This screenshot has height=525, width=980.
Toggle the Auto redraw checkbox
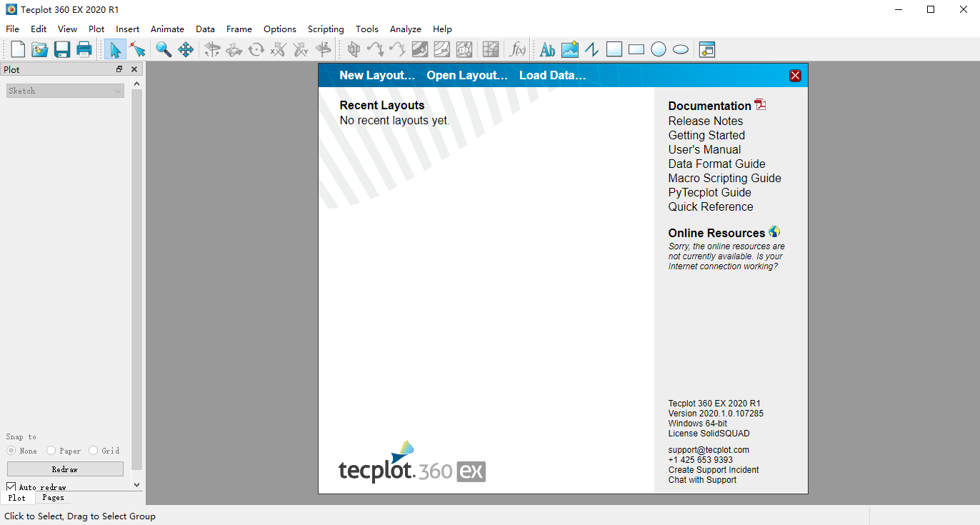coord(11,487)
